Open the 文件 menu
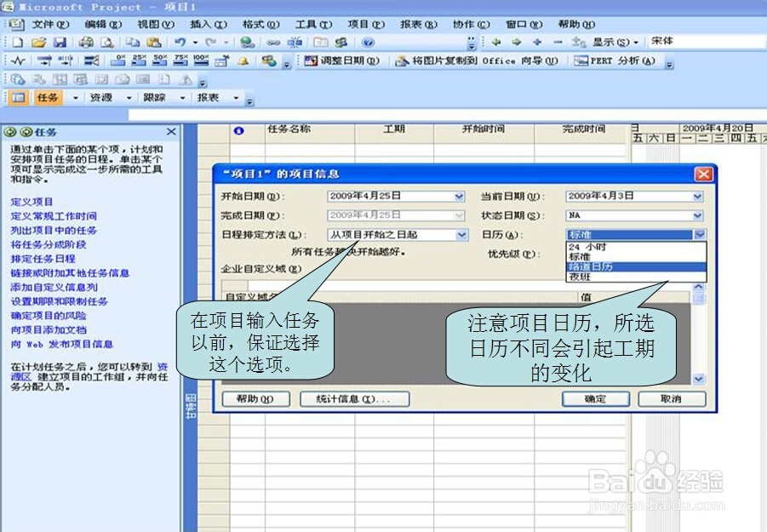 [x=50, y=25]
